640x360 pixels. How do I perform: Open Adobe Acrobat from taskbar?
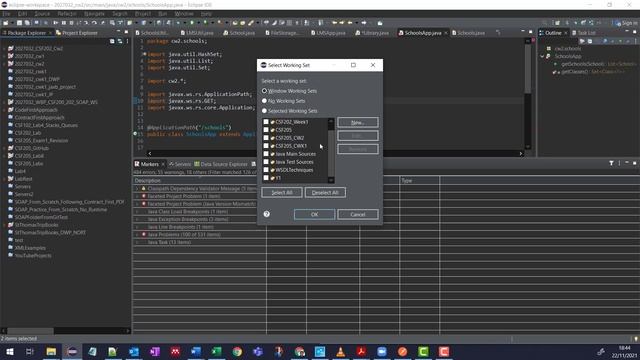[361, 351]
